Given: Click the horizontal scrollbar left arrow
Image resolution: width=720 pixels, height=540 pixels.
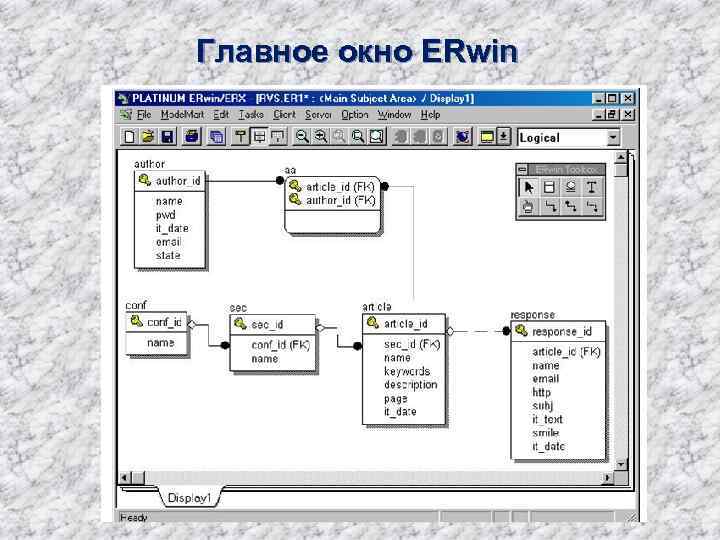Looking at the screenshot, I should [124, 478].
